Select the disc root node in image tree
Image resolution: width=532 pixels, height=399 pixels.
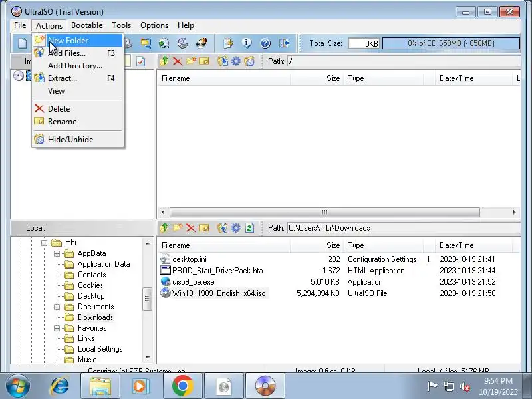19,76
